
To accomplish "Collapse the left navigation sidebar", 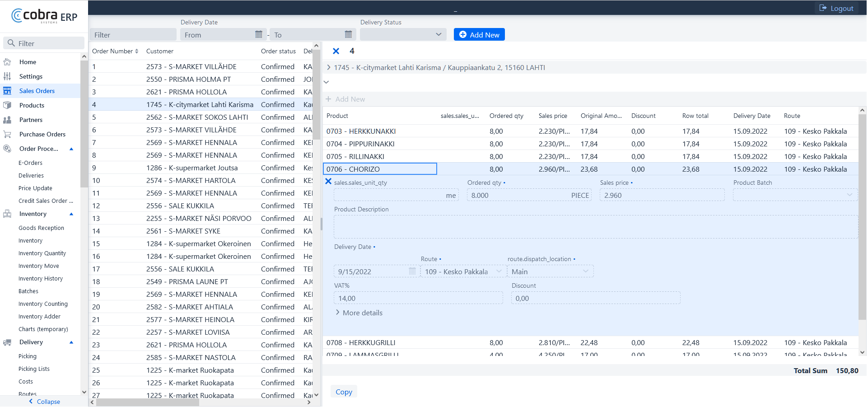I will [x=44, y=402].
